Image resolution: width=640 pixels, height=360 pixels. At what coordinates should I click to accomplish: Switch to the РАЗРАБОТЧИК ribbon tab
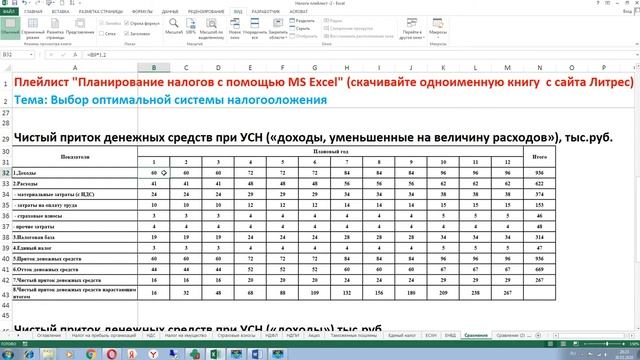click(266, 11)
